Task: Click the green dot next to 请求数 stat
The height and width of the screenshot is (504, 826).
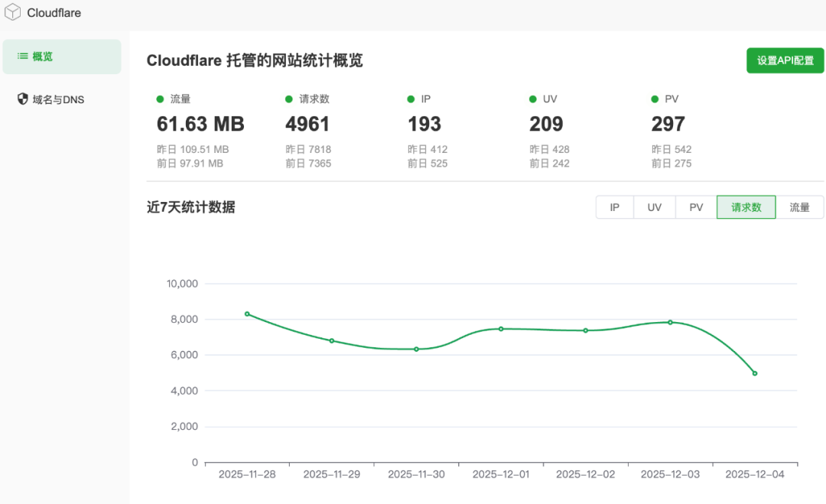Action: tap(288, 99)
